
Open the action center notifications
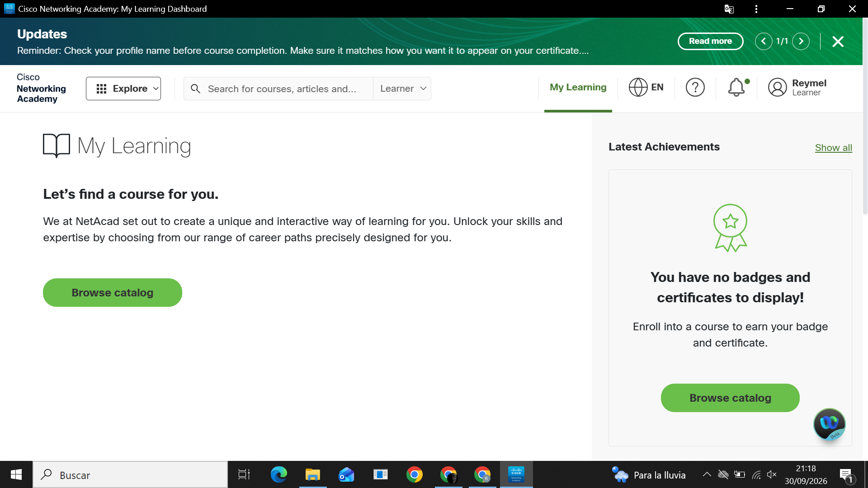(846, 475)
